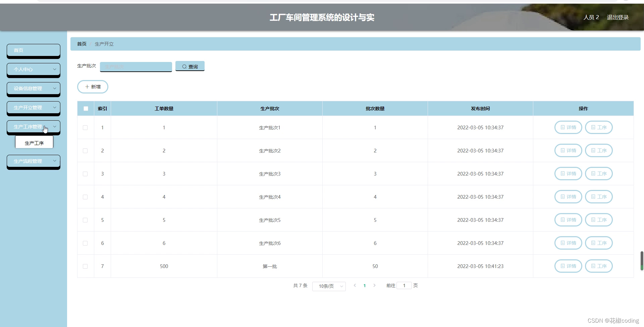
Task: Click the 500 work order quantity cell
Action: tap(164, 266)
